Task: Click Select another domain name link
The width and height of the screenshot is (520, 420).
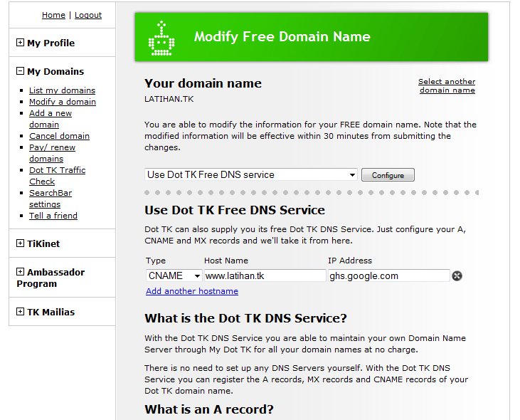Action: (x=447, y=85)
